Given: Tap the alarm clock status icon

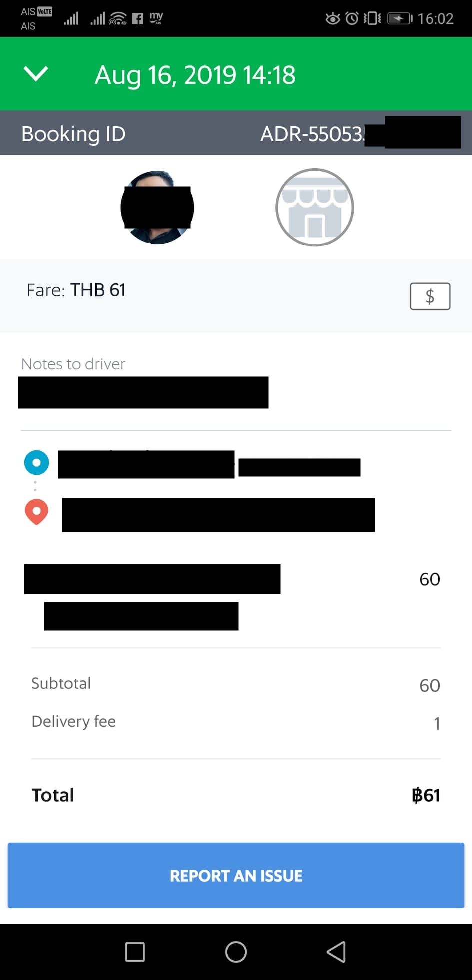Looking at the screenshot, I should pos(352,19).
